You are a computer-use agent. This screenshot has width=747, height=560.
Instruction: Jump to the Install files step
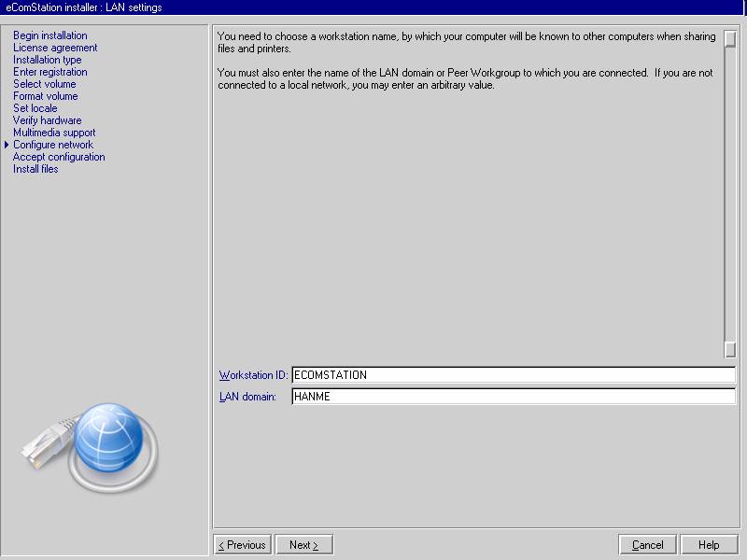35,169
